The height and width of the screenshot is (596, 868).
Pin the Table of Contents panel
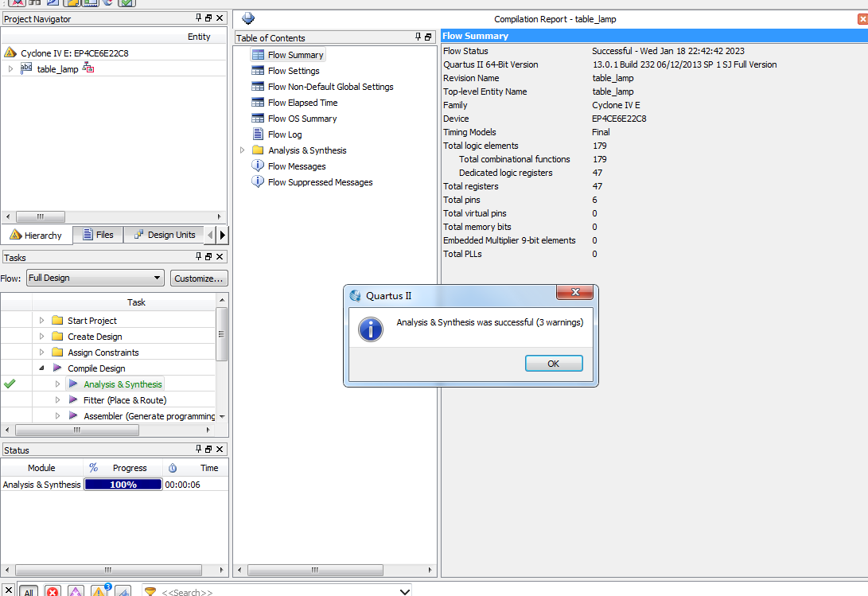coord(418,37)
